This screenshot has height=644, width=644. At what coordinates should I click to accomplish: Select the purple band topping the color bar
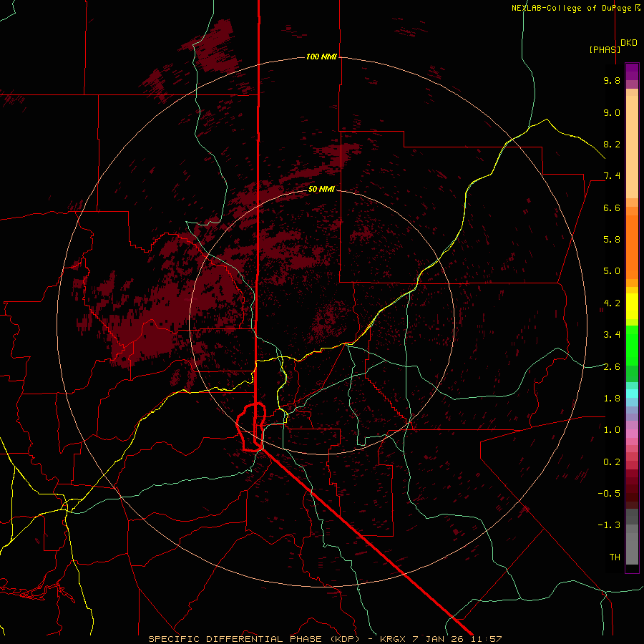632,72
